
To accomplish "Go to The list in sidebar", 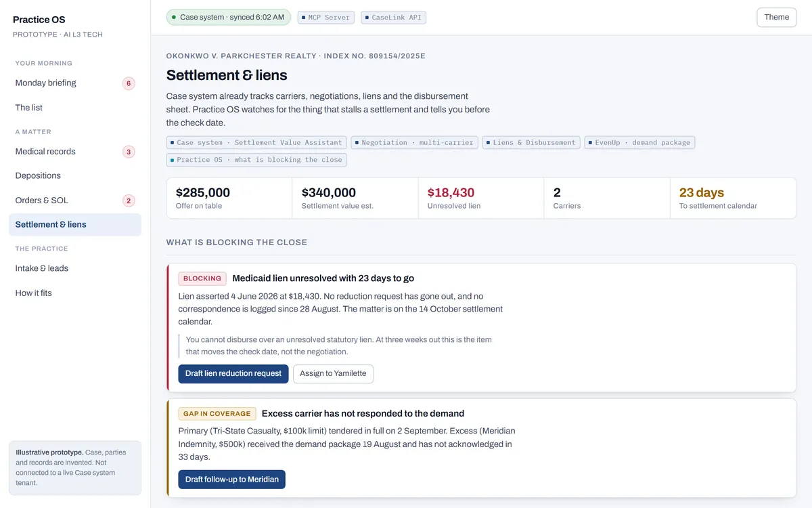I will pyautogui.click(x=75, y=108).
